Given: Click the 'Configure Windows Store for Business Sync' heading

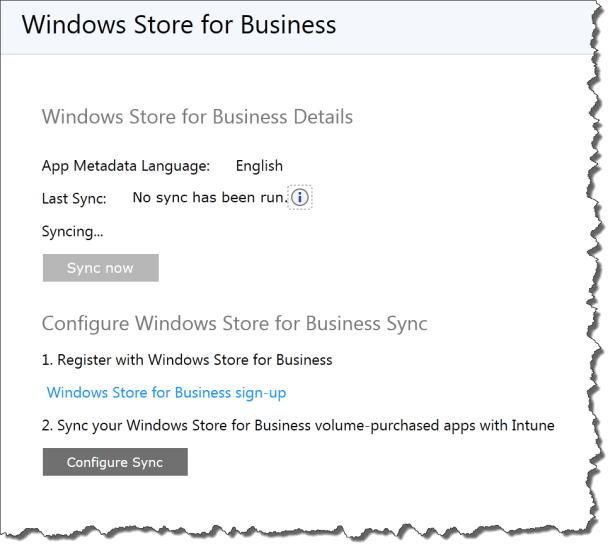Looking at the screenshot, I should 235,324.
